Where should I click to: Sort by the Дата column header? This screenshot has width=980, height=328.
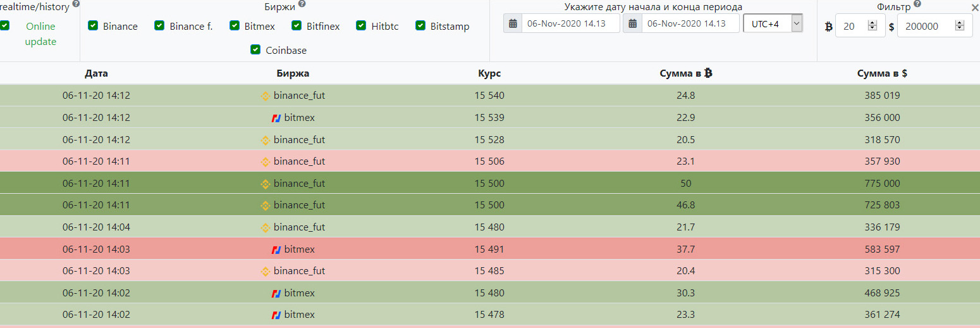point(96,73)
